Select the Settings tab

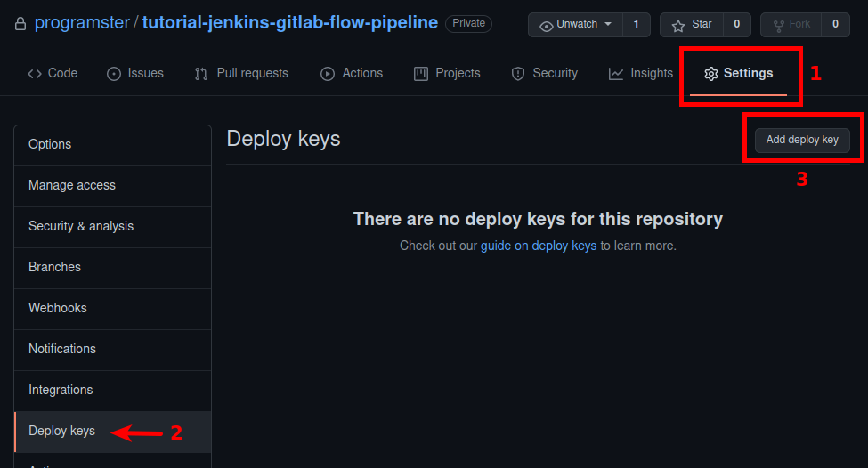[x=738, y=73]
